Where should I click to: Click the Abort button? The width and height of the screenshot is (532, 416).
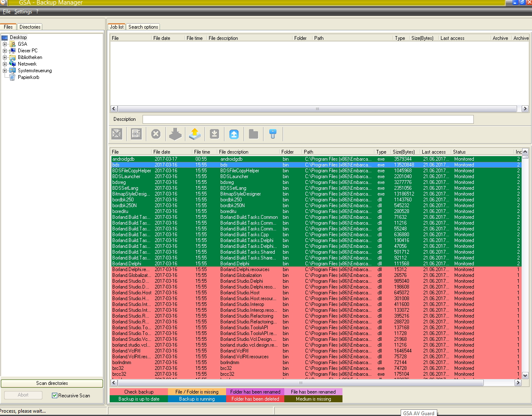(23, 395)
